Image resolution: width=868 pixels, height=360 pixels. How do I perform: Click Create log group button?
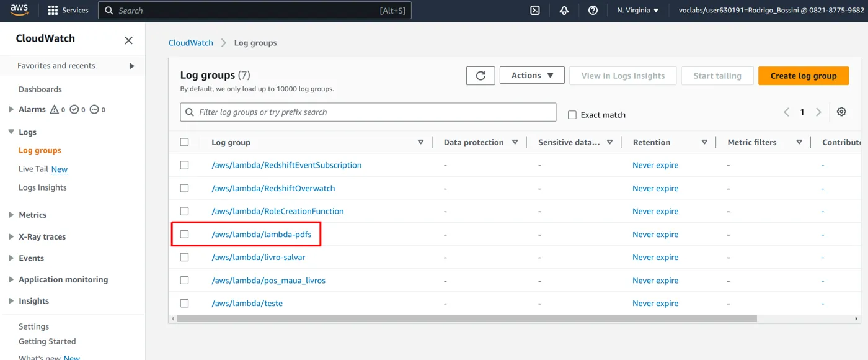[x=804, y=76]
